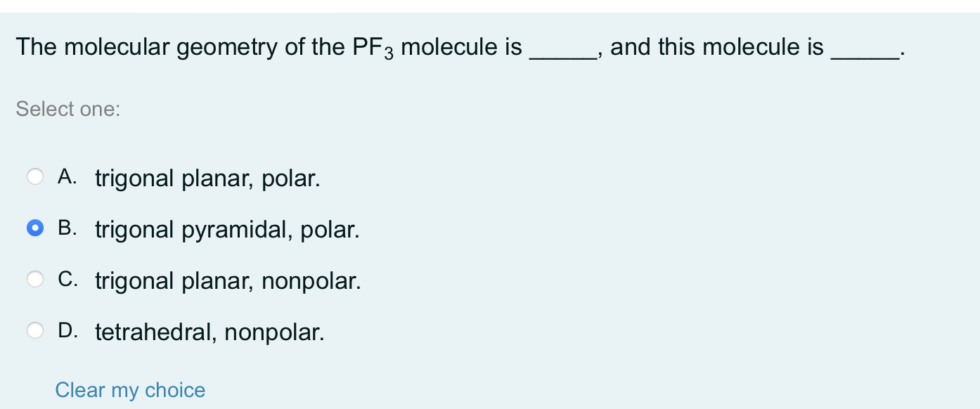Deselect answer via Clear my choice
The width and height of the screenshot is (980, 409).
click(130, 390)
